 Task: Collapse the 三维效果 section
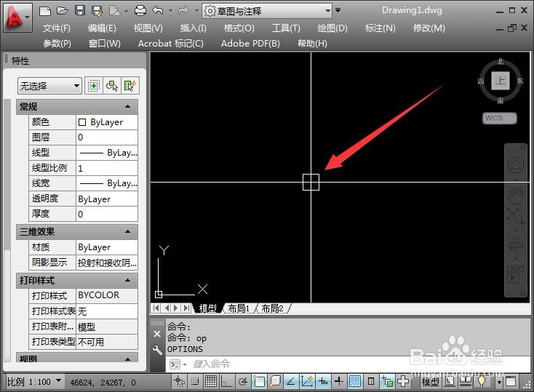pos(128,231)
